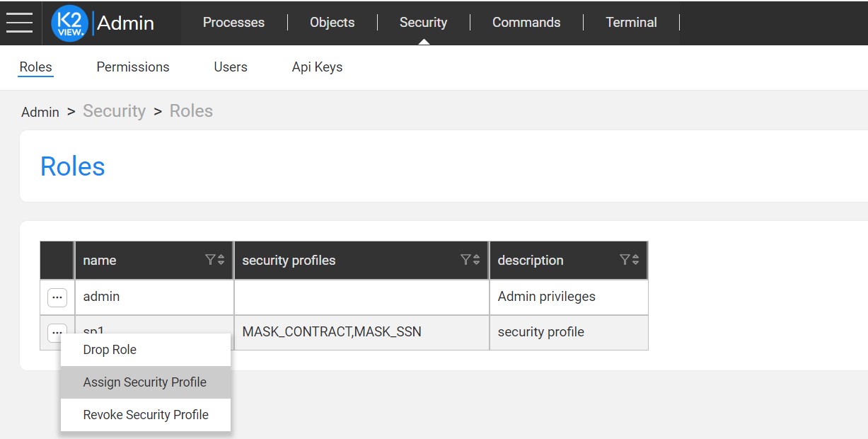Click the K2View logo

pos(69,23)
